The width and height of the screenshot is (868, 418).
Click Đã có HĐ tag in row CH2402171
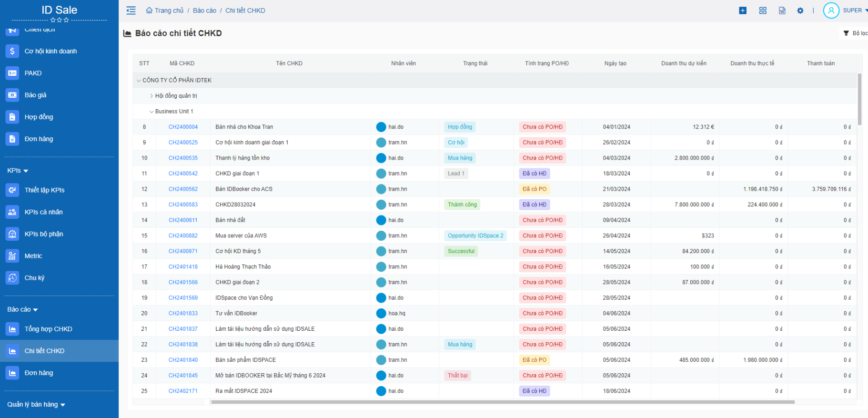click(535, 391)
